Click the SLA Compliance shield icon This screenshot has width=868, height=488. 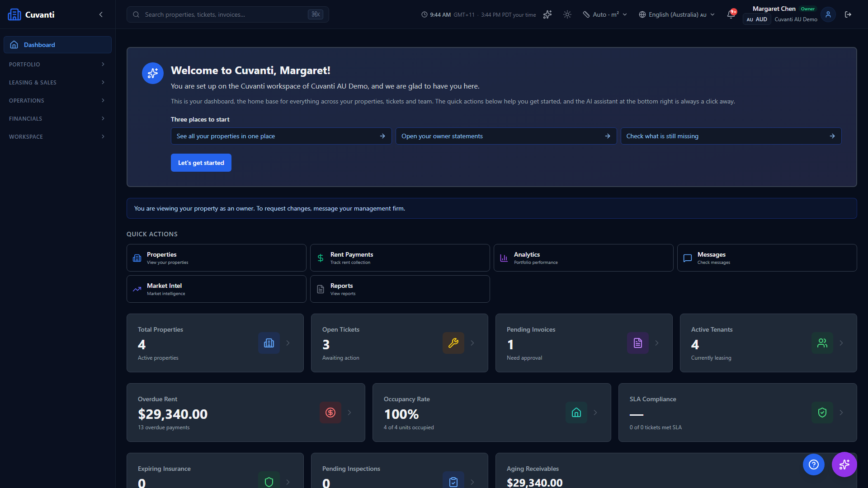click(x=822, y=413)
